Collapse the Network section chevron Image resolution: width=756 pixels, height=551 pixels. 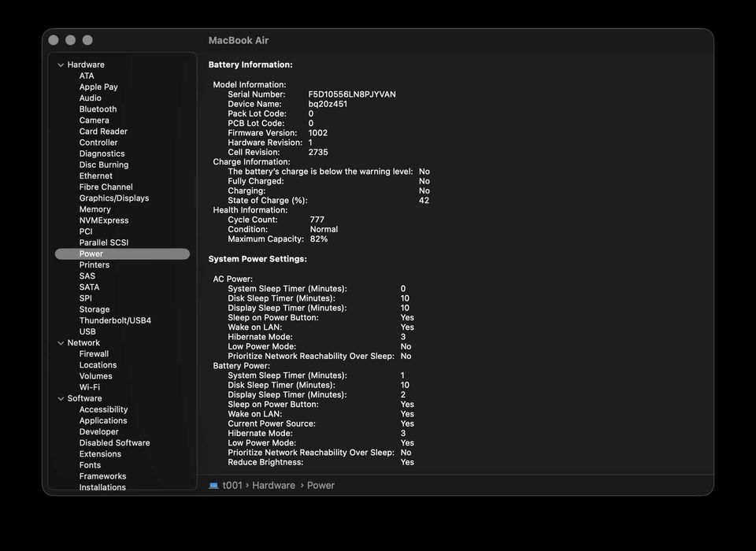[x=61, y=343]
